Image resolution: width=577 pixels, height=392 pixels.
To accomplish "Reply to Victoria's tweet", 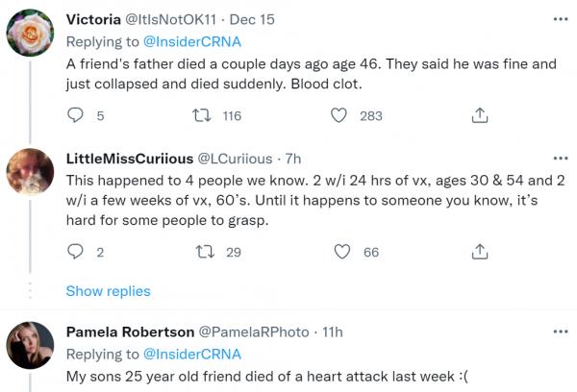I will [x=76, y=115].
